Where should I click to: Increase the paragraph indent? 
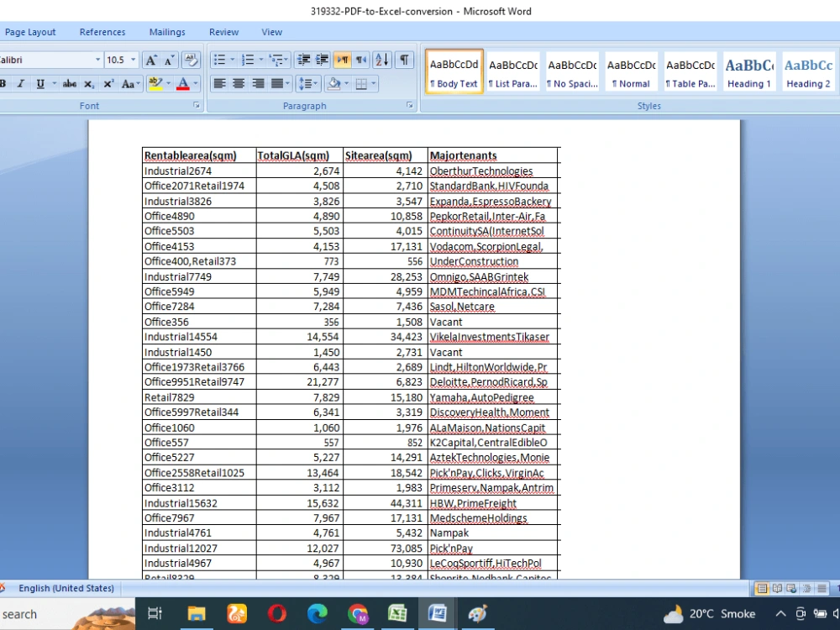pyautogui.click(x=322, y=60)
